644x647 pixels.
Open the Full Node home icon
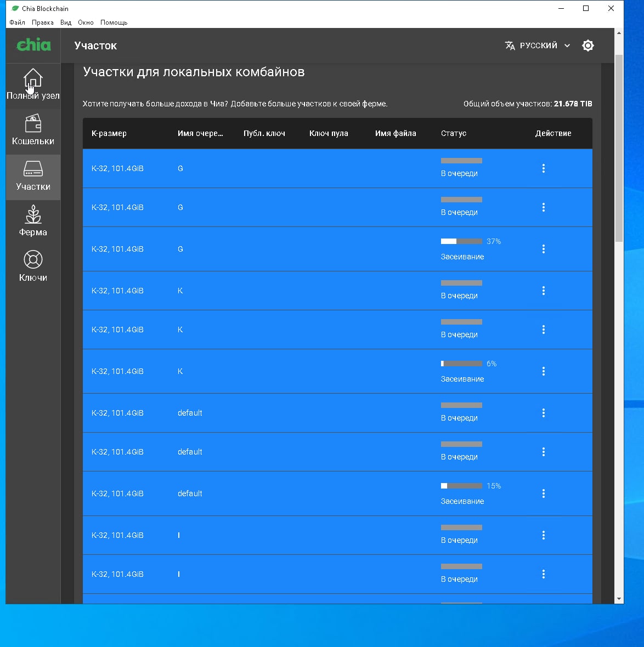(32, 78)
